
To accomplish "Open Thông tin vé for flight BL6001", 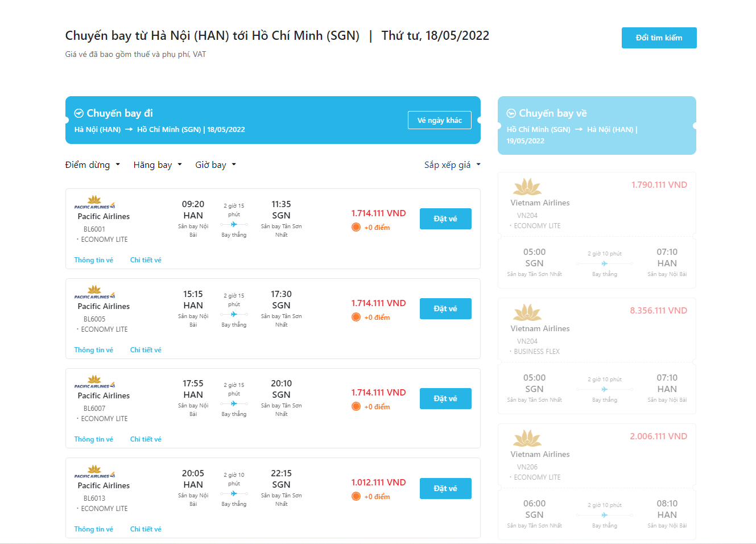I will [x=94, y=260].
